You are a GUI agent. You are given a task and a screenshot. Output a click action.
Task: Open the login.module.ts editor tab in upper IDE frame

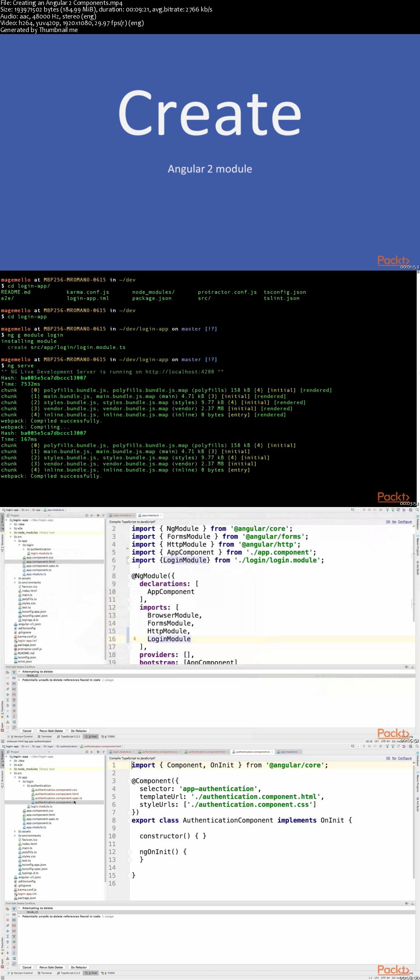click(121, 515)
